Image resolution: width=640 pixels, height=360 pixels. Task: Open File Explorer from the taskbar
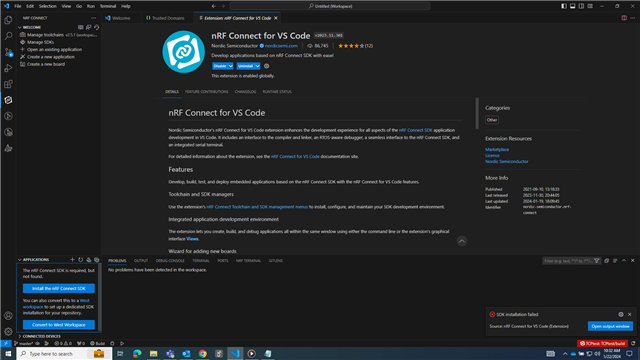(x=153, y=353)
